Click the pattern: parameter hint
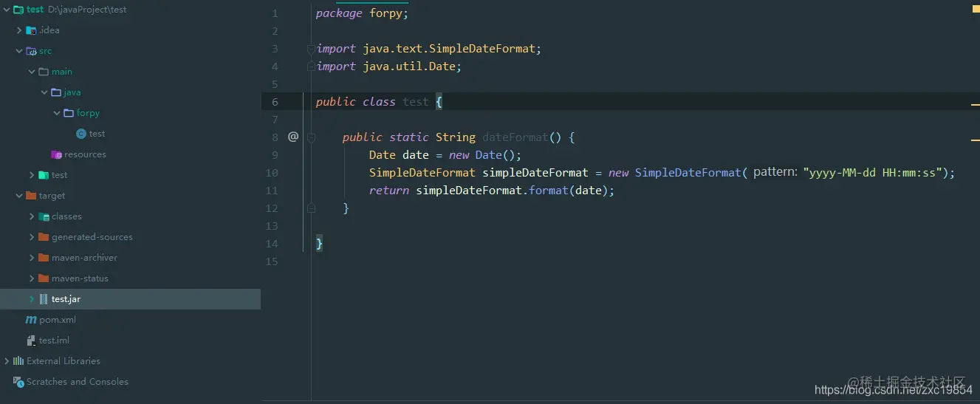 click(775, 173)
